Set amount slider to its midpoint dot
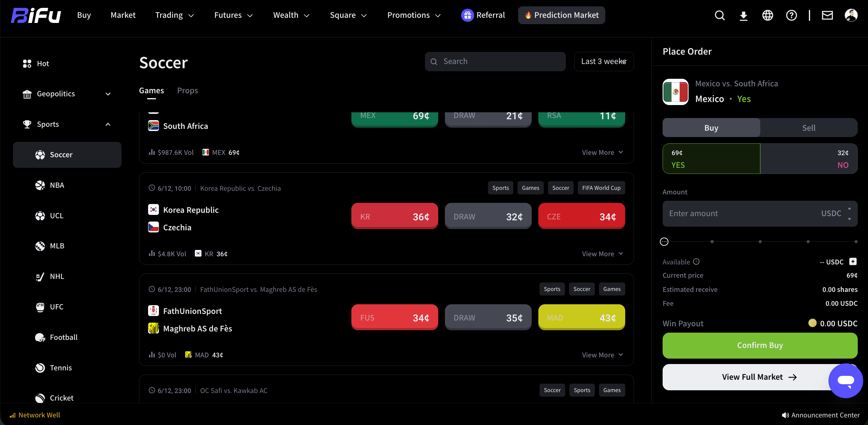 pyautogui.click(x=760, y=241)
